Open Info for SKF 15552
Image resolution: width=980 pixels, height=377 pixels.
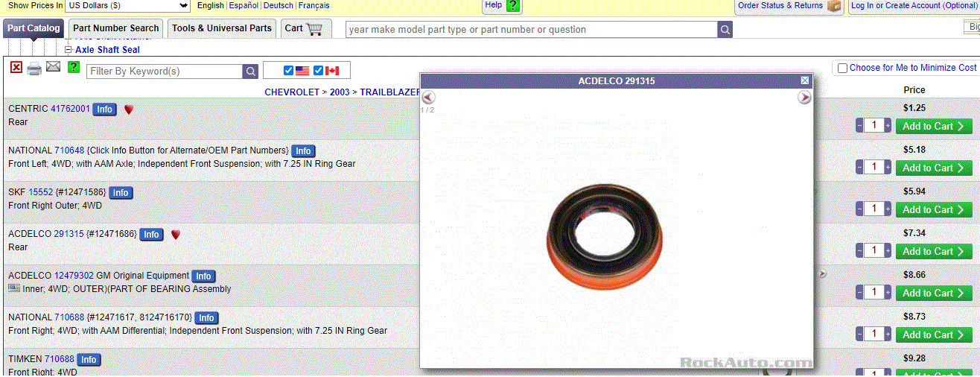(x=121, y=193)
